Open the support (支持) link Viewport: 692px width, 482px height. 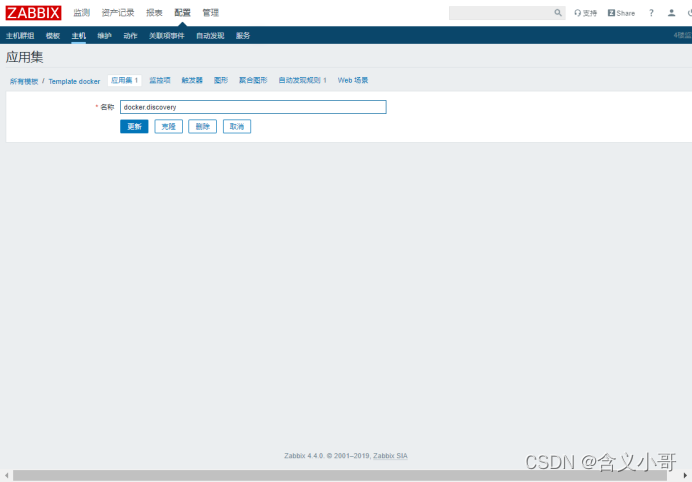(585, 13)
